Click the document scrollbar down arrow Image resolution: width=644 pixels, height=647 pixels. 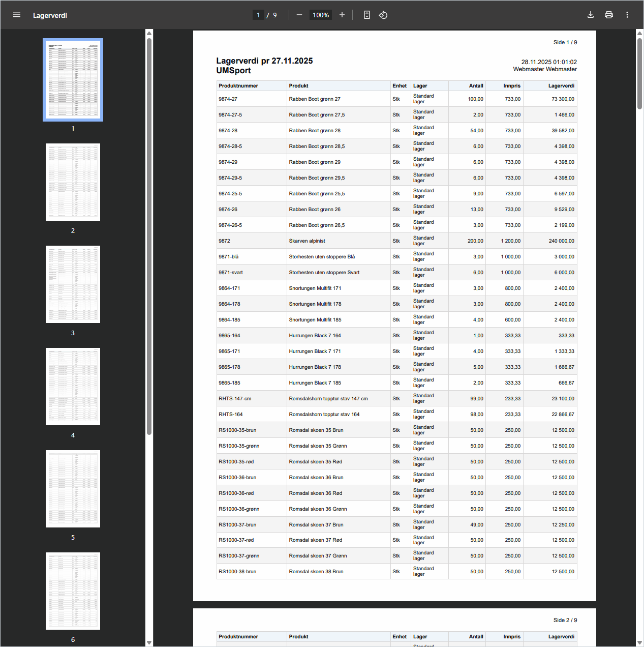(639, 642)
